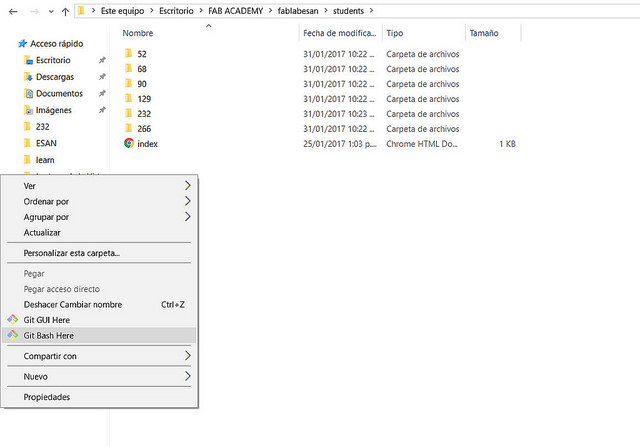Open Ver submenu in context menu
The image size is (640, 446).
(99, 186)
